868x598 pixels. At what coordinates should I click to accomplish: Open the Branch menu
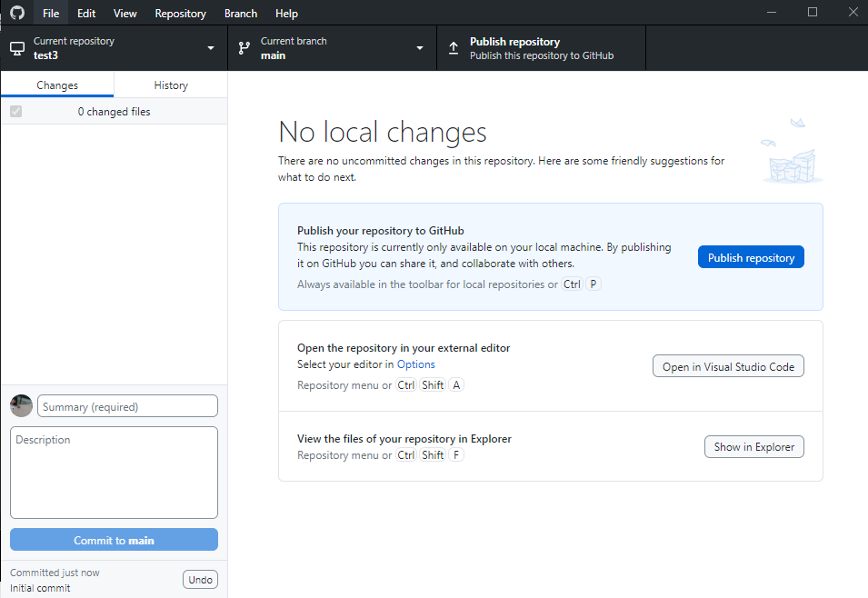click(x=241, y=14)
